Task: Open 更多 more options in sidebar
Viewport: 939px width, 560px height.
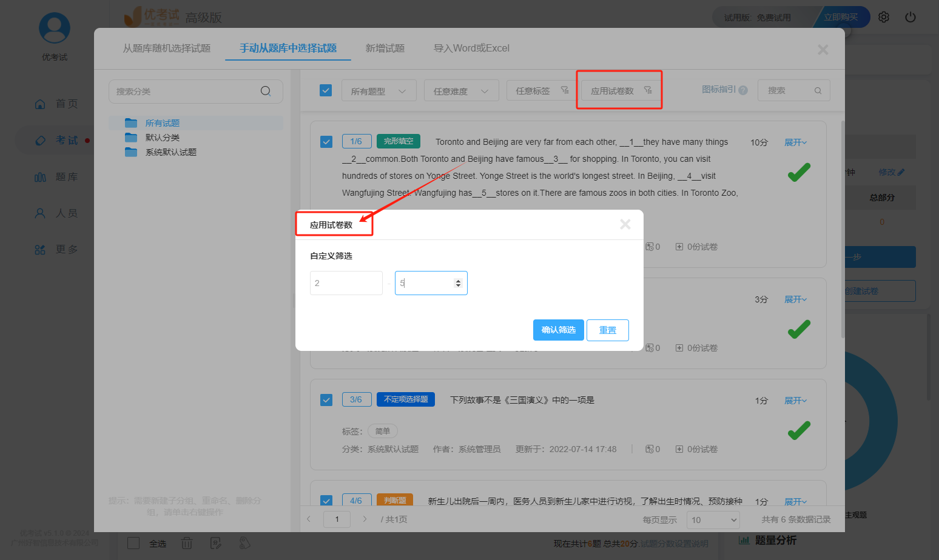Action: [x=56, y=250]
